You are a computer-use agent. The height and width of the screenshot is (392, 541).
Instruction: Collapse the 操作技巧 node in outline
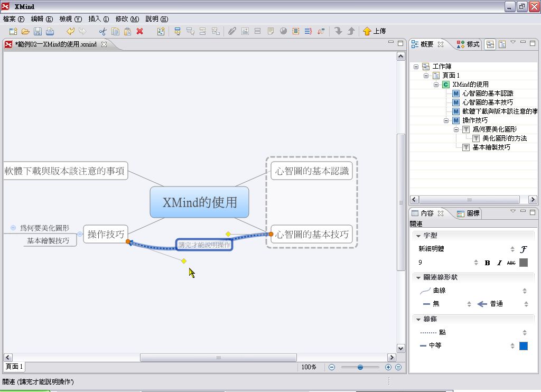(x=446, y=120)
